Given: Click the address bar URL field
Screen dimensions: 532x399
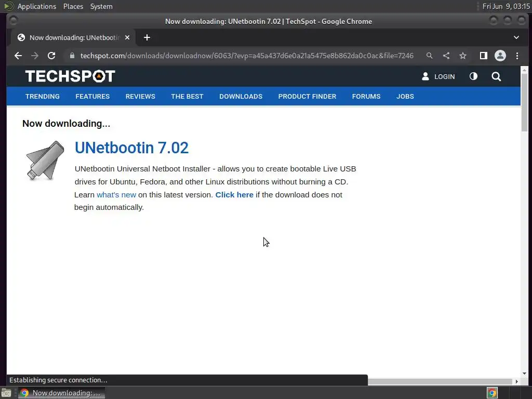Looking at the screenshot, I should [247, 56].
